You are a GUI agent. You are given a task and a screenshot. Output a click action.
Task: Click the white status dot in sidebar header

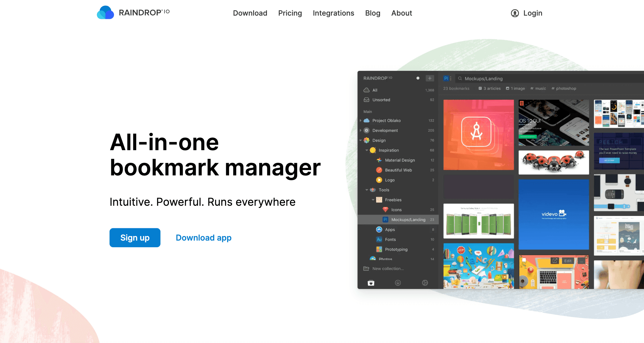tap(418, 78)
